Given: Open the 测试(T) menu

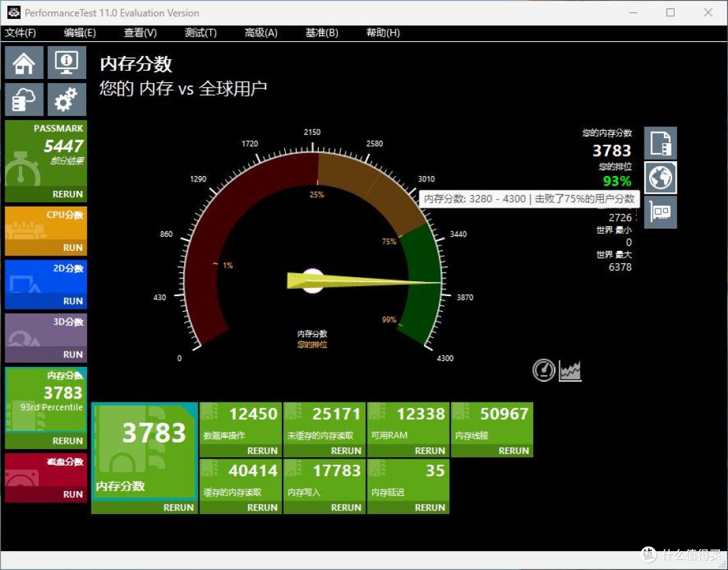Looking at the screenshot, I should pos(201,33).
